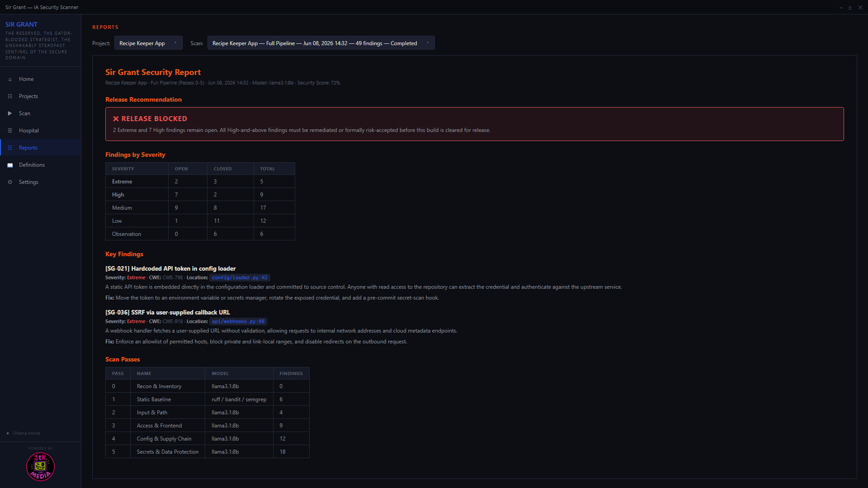The image size is (868, 488).
Task: Close the Sir Grant window
Action: click(x=860, y=7)
